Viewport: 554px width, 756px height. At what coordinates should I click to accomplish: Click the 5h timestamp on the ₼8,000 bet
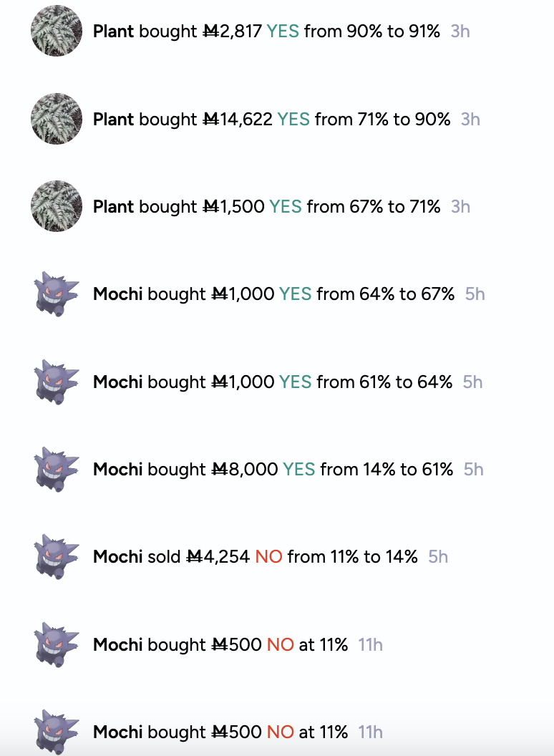click(474, 470)
